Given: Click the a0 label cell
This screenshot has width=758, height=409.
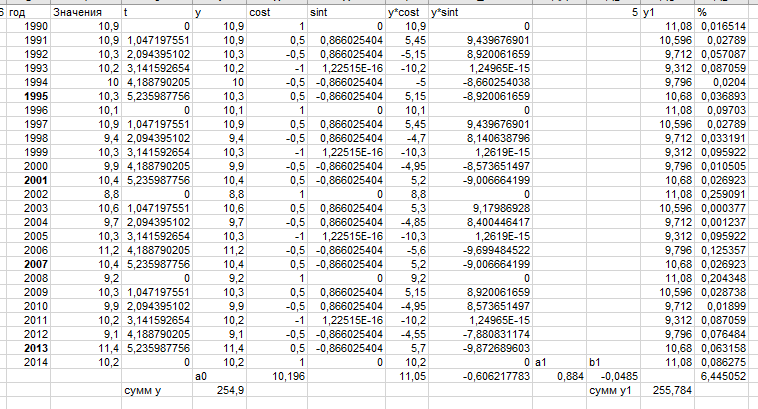Looking at the screenshot, I should [x=219, y=376].
